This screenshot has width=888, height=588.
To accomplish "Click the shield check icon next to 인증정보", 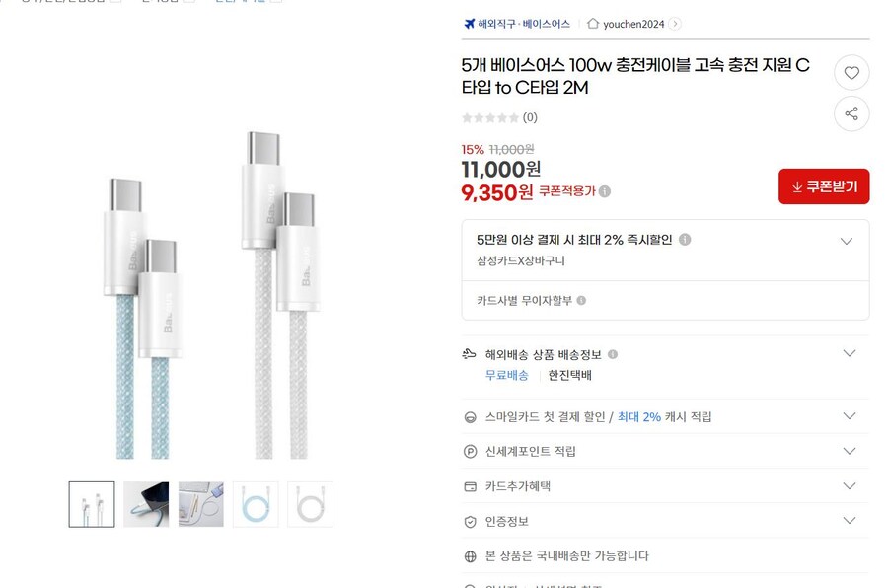I will pyautogui.click(x=468, y=520).
